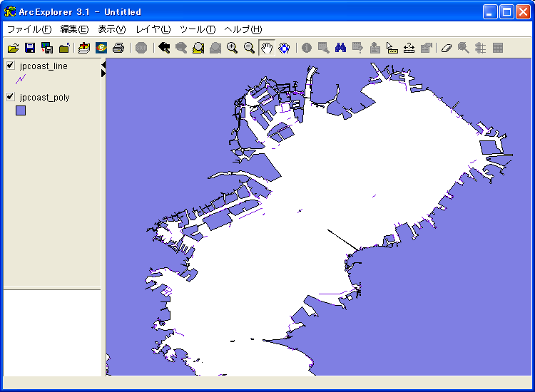535x392 pixels.
Task: Uncheck the jpcoast_poly layer checkbox
Action: (x=10, y=97)
